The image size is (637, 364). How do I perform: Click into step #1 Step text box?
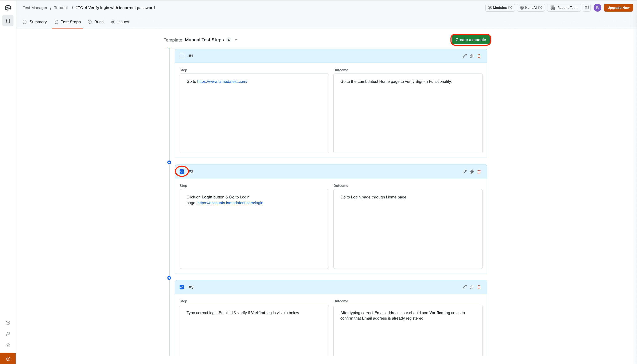[254, 113]
